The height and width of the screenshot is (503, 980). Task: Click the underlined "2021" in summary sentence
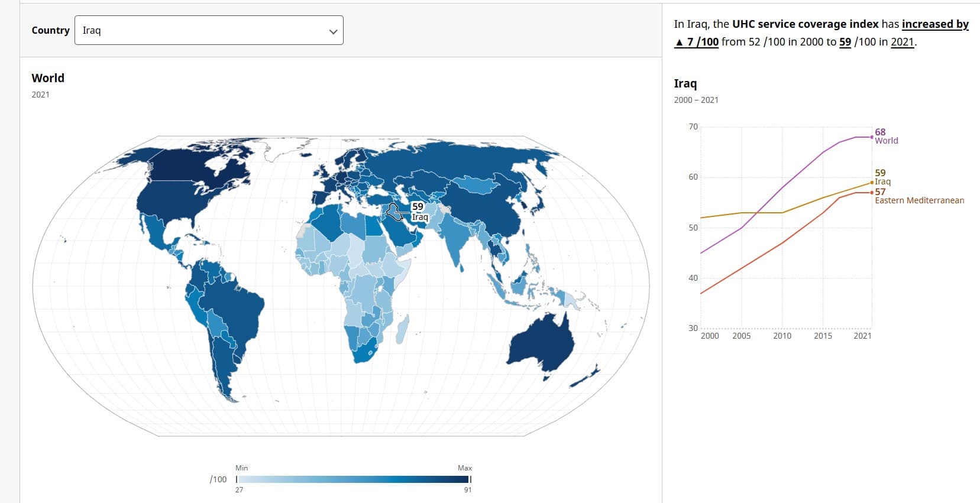[902, 42]
